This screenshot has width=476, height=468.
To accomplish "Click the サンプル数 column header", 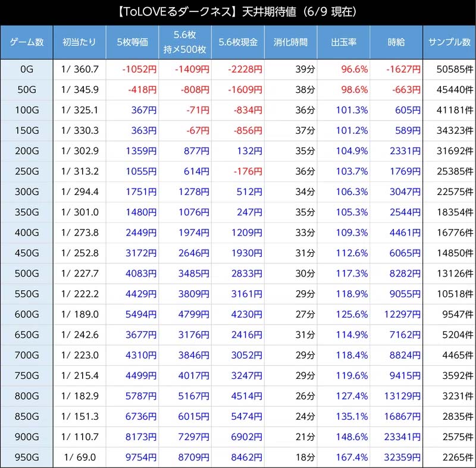I will 449,42.
